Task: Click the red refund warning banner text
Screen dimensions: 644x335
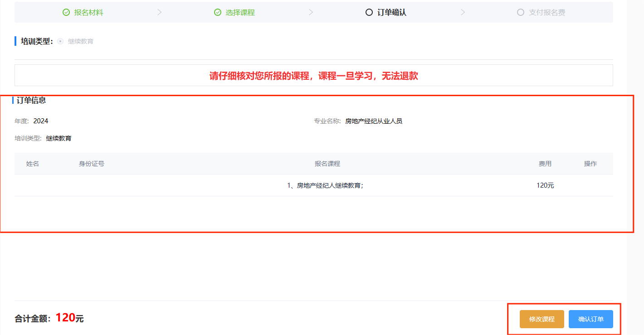Action: [x=313, y=76]
